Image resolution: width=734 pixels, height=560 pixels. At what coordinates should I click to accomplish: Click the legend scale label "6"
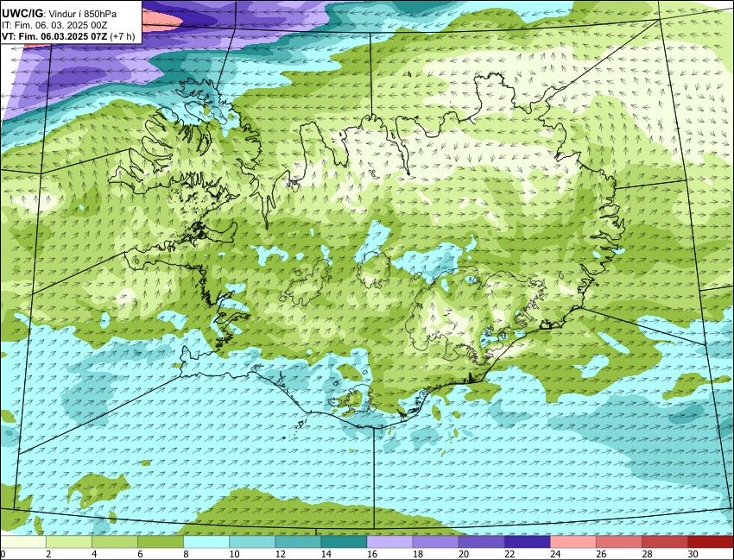(x=141, y=554)
